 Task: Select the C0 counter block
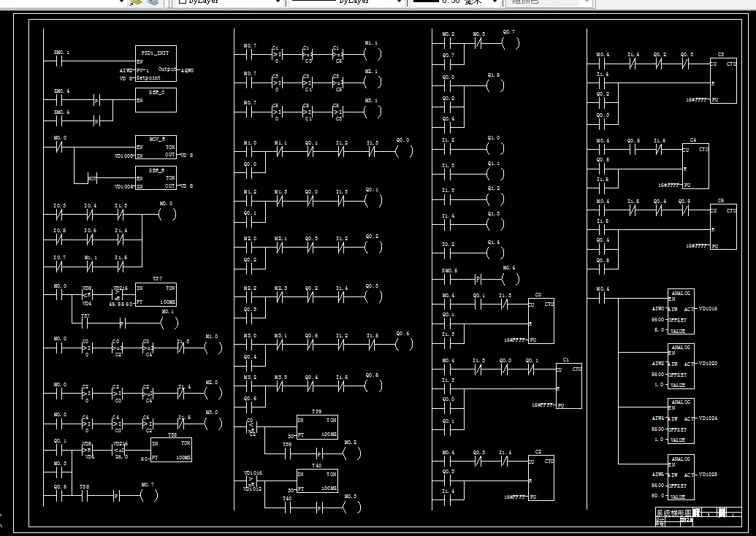click(x=541, y=321)
